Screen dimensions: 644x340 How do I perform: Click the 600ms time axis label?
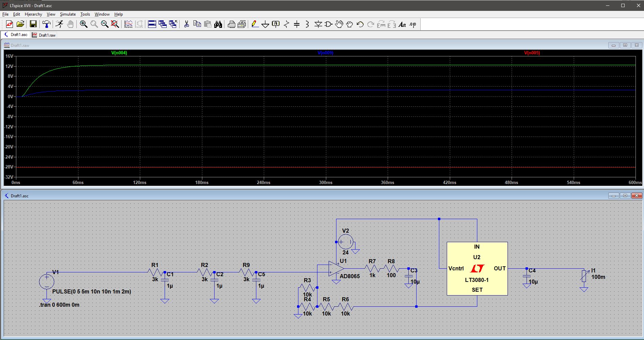click(x=635, y=182)
